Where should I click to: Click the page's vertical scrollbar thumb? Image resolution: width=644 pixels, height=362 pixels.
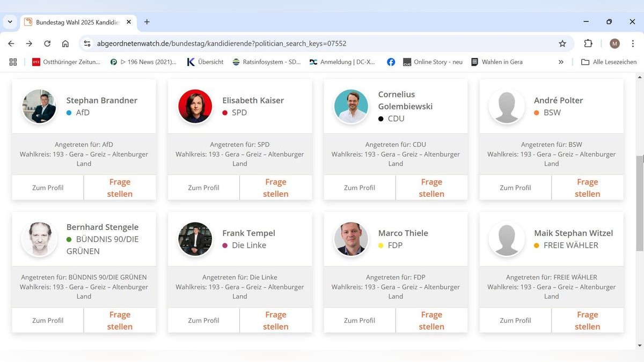click(639, 201)
